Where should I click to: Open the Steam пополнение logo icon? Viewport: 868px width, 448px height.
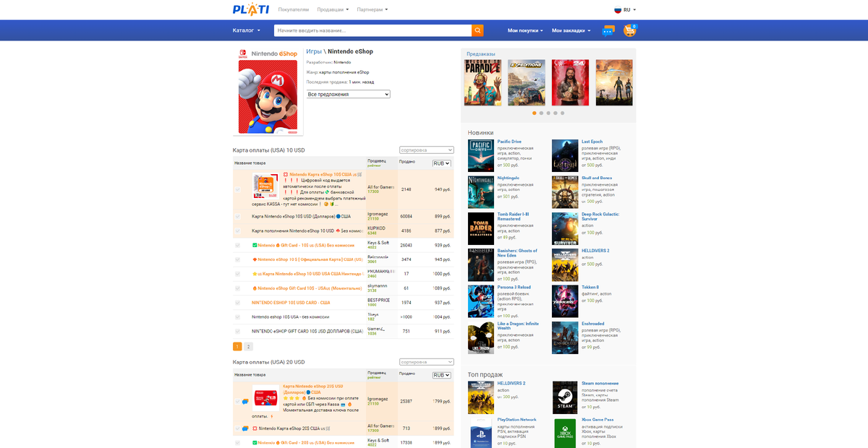coord(565,397)
